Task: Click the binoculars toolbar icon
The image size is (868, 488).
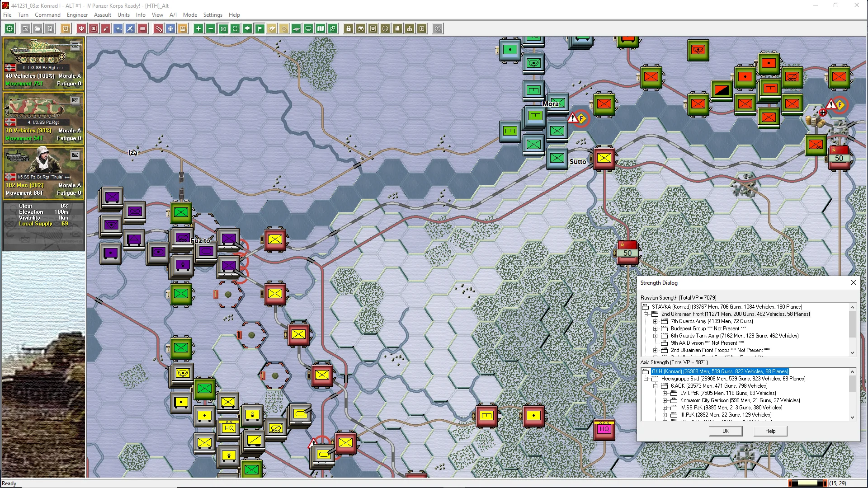Action: pyautogui.click(x=361, y=28)
